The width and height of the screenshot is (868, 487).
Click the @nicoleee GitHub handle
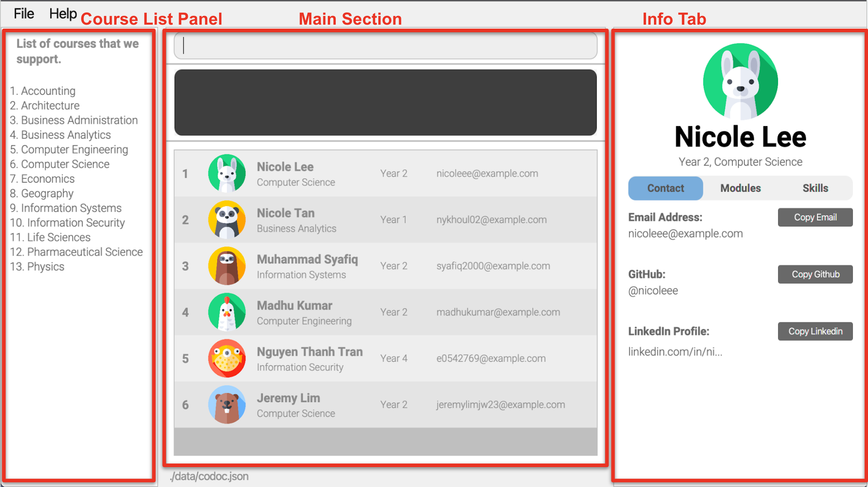653,290
